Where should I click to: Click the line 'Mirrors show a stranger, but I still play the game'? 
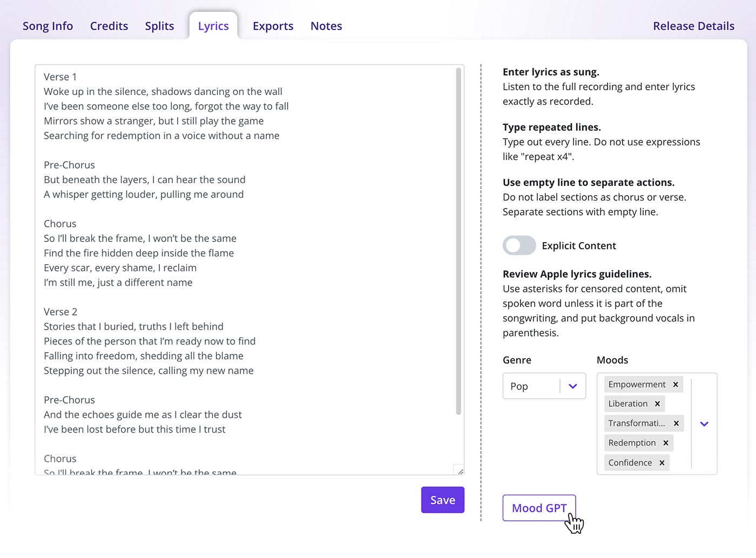[153, 121]
